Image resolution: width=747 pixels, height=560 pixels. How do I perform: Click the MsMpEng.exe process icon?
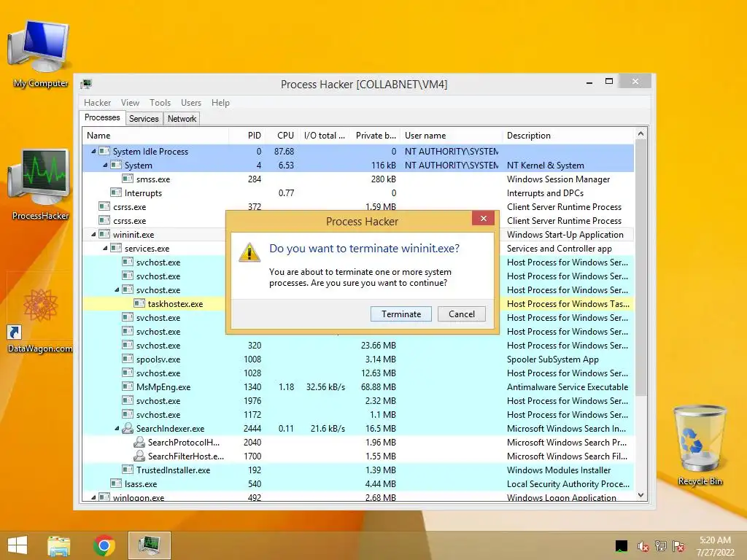tap(128, 386)
